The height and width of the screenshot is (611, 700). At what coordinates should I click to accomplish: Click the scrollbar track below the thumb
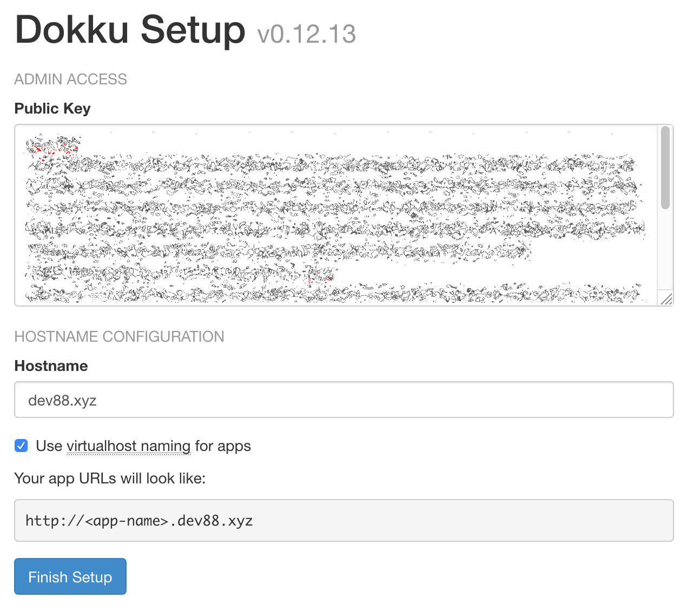tap(665, 249)
